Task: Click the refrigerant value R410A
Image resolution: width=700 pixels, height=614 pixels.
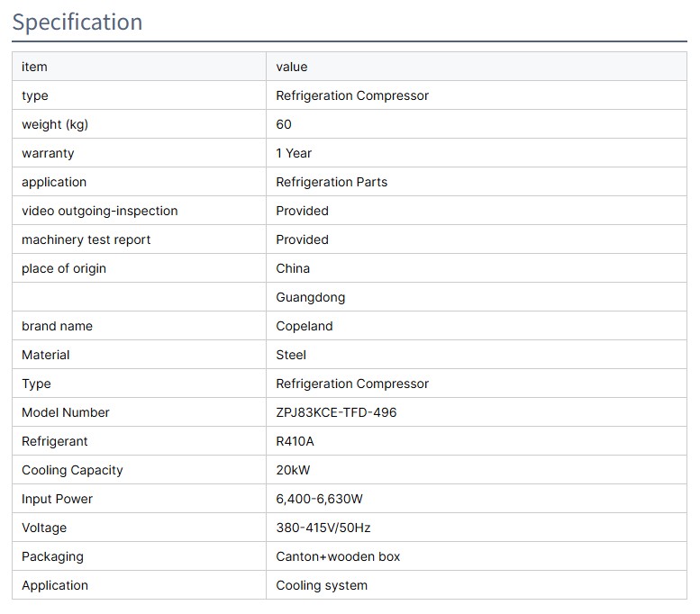Action: (x=295, y=441)
